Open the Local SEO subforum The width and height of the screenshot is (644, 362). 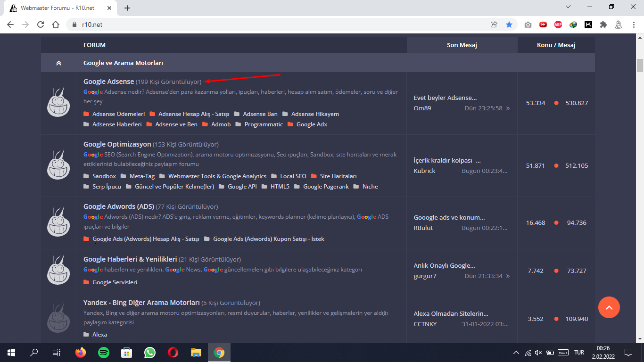click(x=293, y=176)
